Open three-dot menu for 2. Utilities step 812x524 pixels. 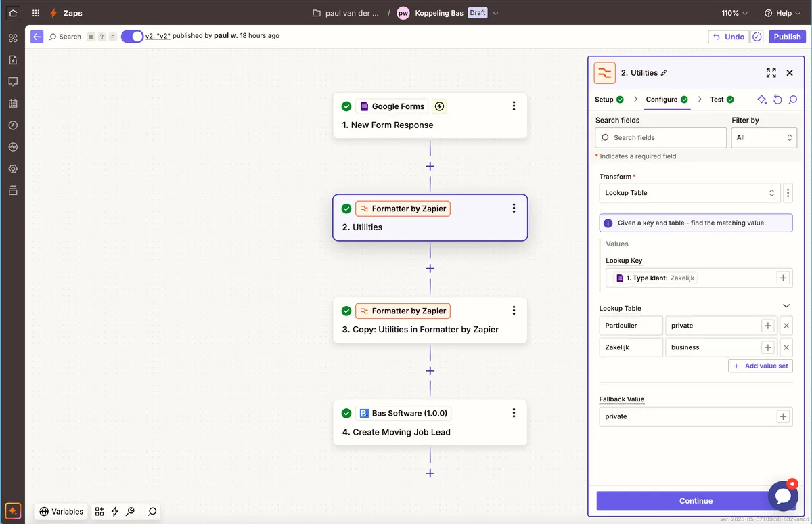pyautogui.click(x=514, y=209)
